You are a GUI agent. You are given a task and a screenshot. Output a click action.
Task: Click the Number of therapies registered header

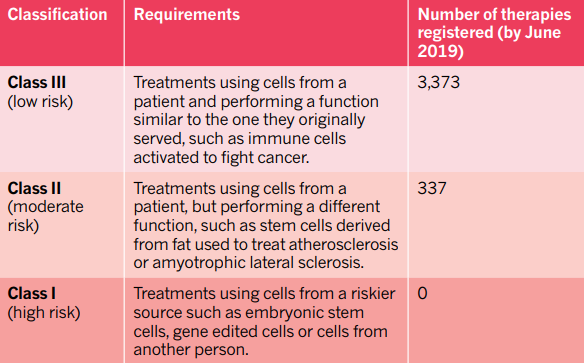point(494,33)
